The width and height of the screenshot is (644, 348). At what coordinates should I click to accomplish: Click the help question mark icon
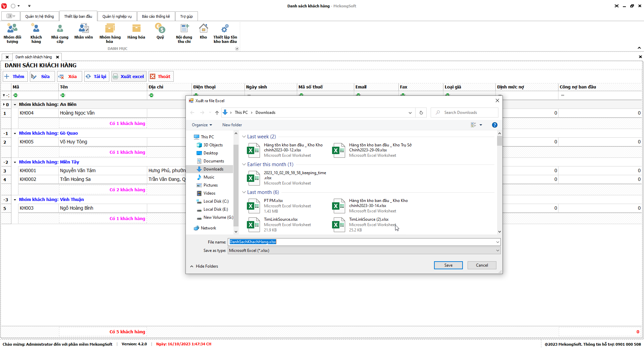point(494,125)
